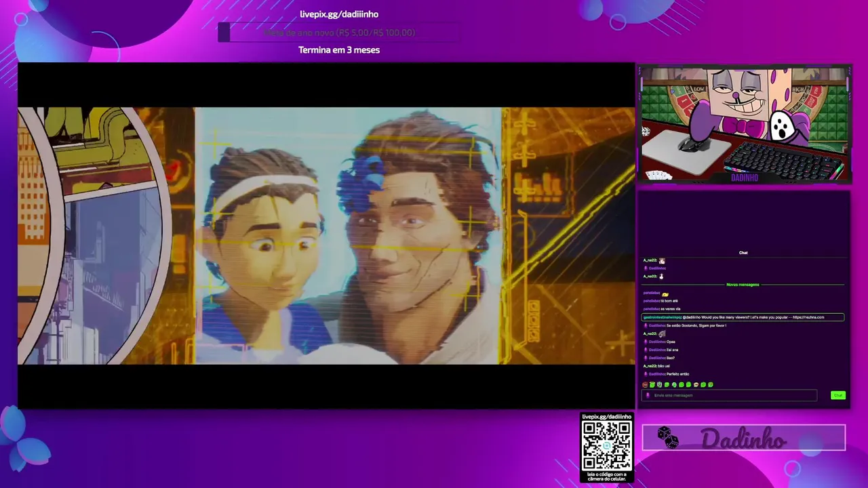Click the "bão uai" message from A_na22
868x488 pixels.
(x=664, y=366)
